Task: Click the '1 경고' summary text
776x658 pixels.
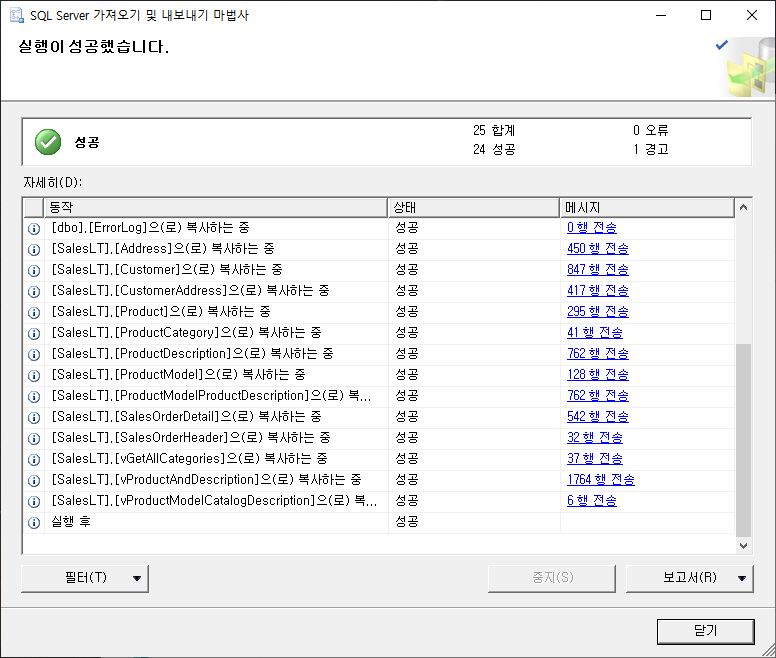Action: 651,149
